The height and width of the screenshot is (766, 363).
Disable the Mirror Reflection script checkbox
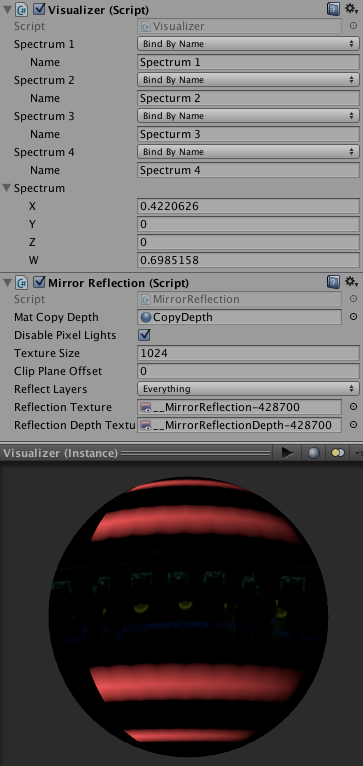tap(40, 282)
